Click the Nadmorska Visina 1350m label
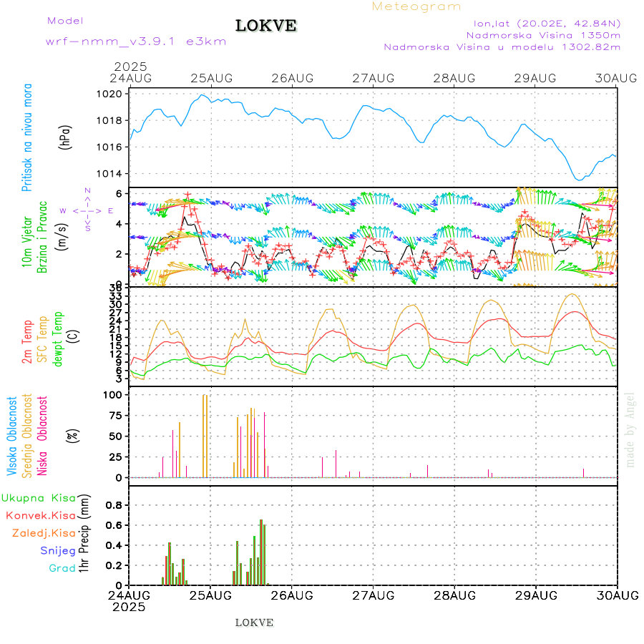 point(543,34)
